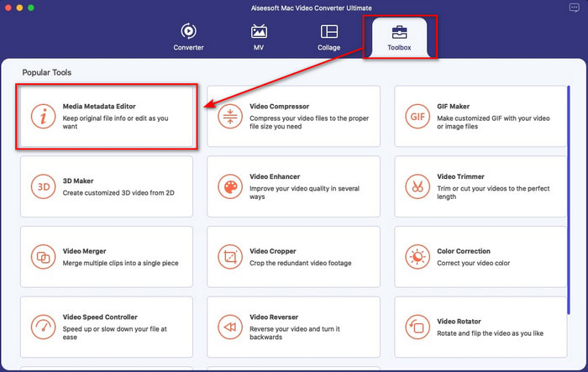Open Media Metadata Editor title
The height and width of the screenshot is (372, 588).
click(99, 107)
